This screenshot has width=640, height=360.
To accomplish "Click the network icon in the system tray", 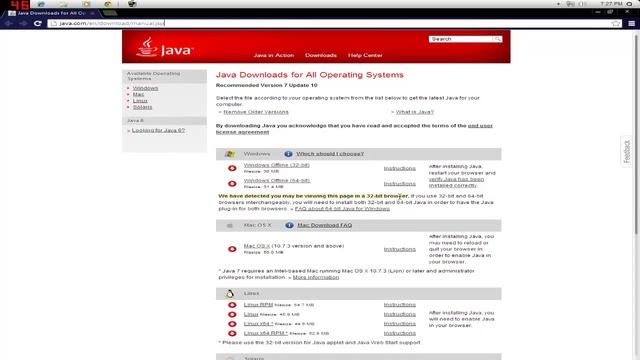I will coord(571,4).
